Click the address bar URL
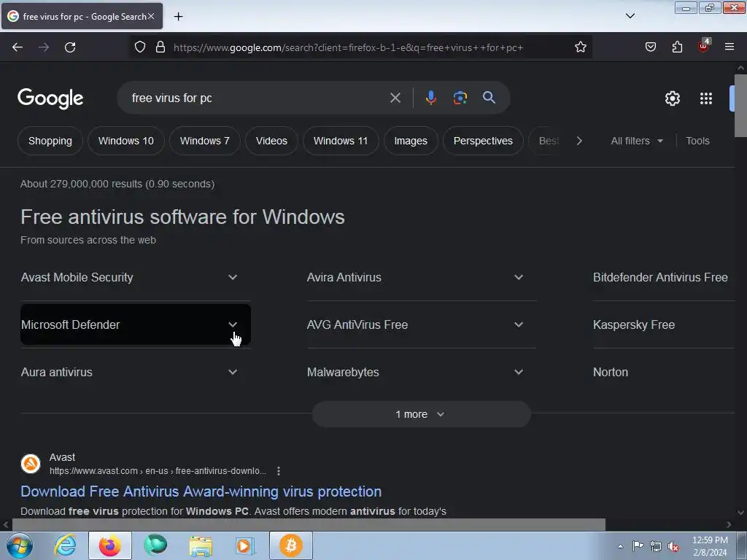Screen dimensions: 747x560 point(348,47)
